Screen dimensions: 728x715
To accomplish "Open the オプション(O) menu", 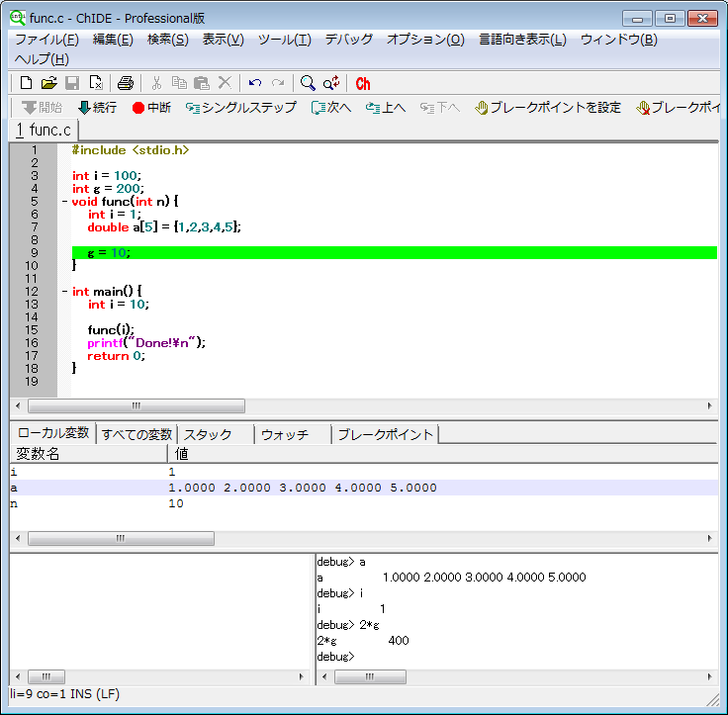I will point(425,40).
